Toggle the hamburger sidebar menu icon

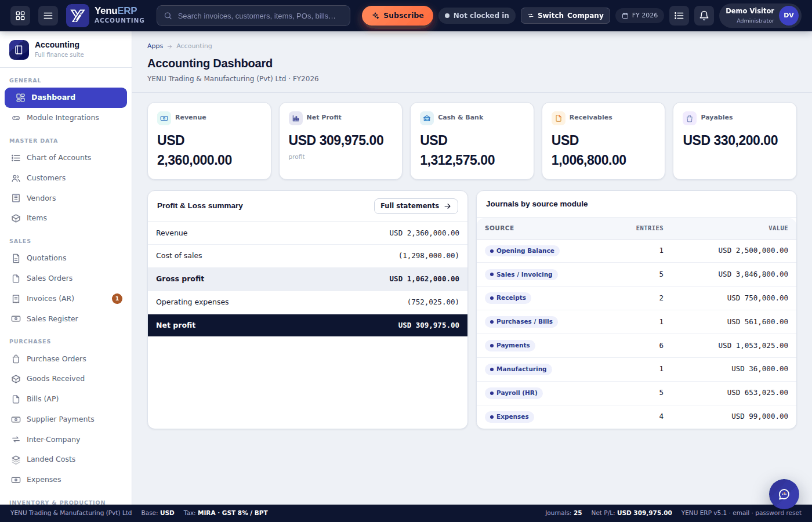pyautogui.click(x=48, y=16)
